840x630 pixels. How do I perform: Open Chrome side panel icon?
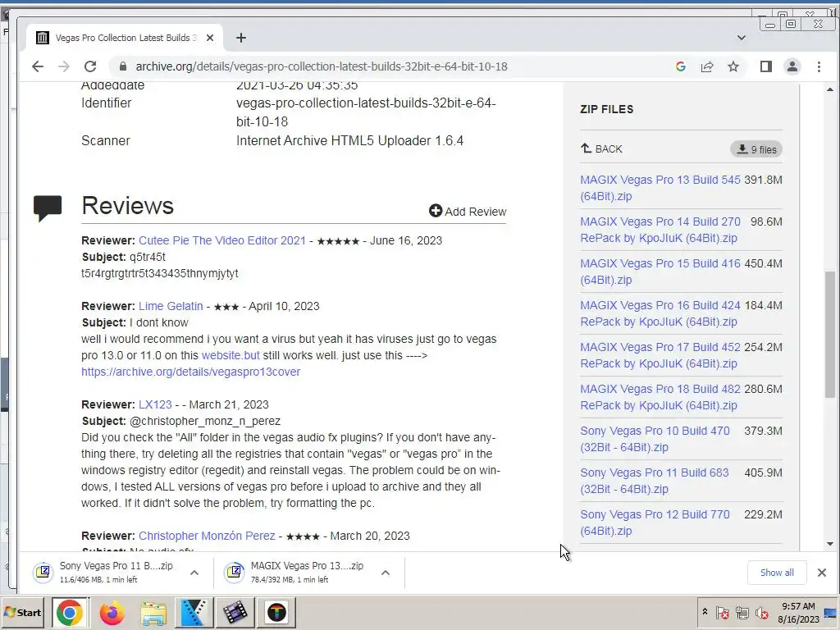(x=766, y=66)
